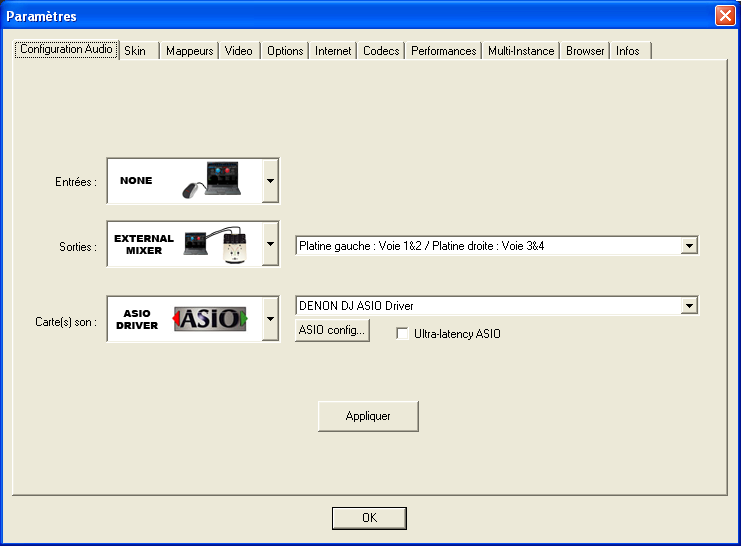Open the Performances tab
This screenshot has width=741, height=546.
click(443, 51)
